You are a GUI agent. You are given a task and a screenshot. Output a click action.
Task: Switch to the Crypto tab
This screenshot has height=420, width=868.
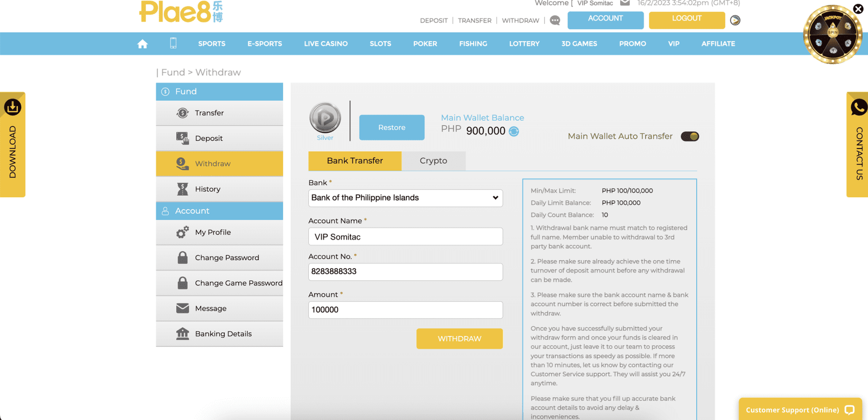433,161
